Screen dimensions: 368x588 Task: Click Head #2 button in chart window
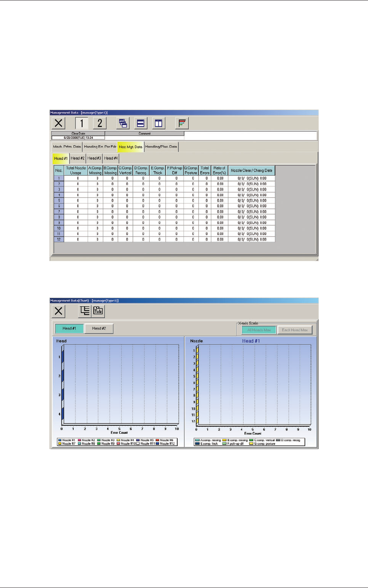pos(99,328)
